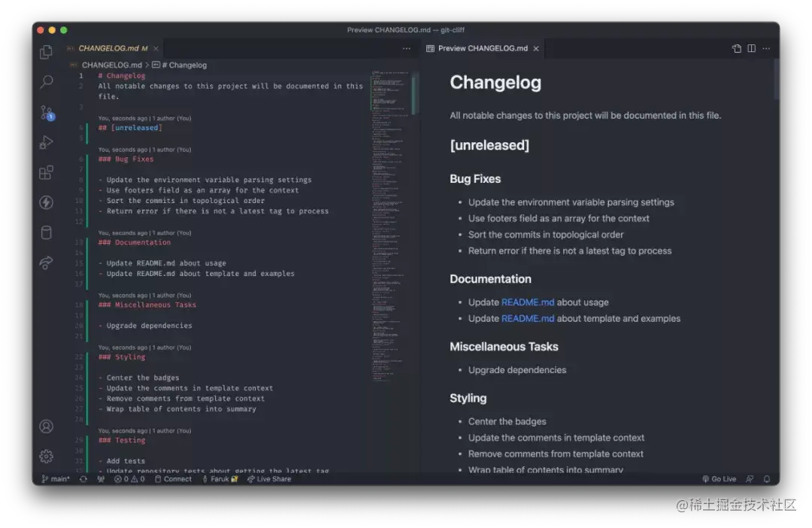Click the Open Source file icon in preview

click(736, 48)
